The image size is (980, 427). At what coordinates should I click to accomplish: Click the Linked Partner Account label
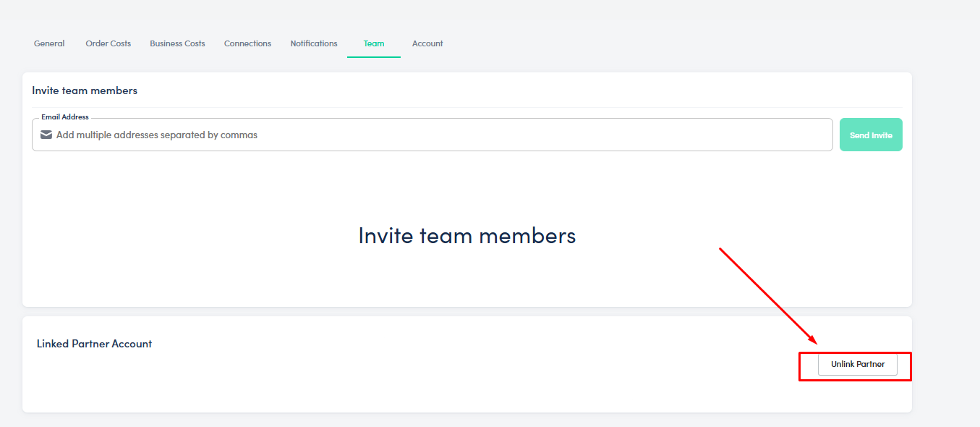tap(95, 344)
